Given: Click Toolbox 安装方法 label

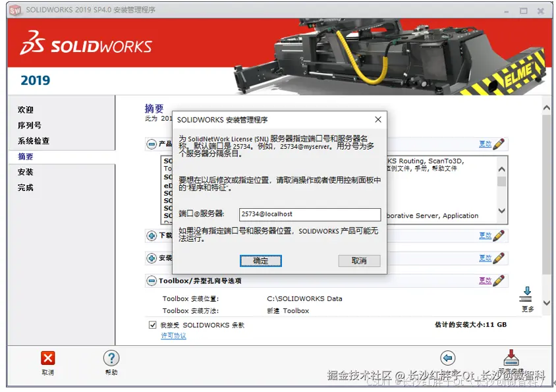Looking at the screenshot, I should (x=191, y=311).
